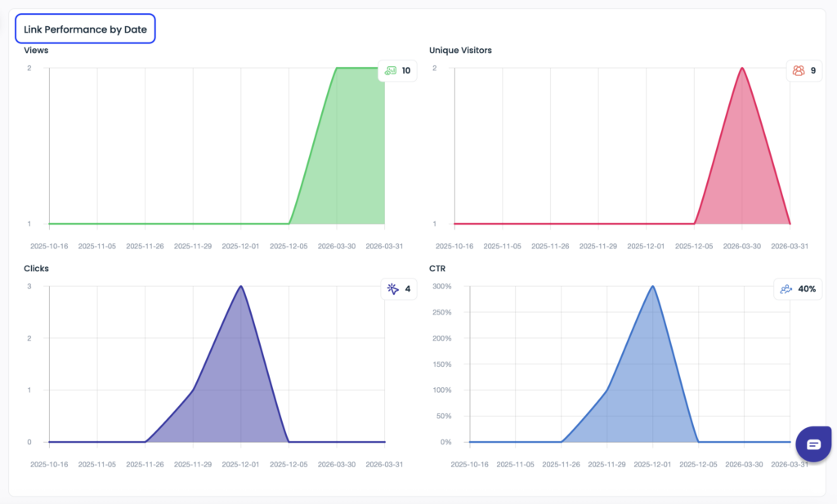Click the peak of the Unique Visitors chart
837x504 pixels.
tap(742, 69)
